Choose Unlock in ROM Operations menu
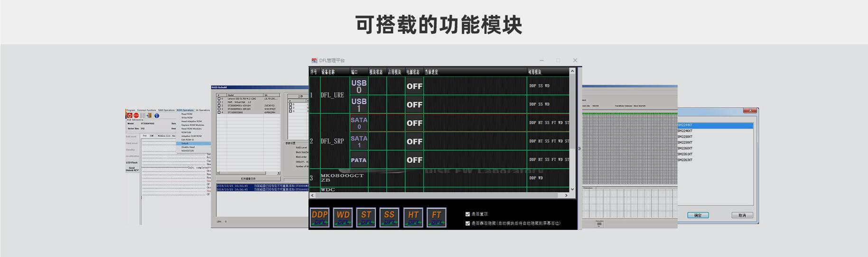This screenshot has height=257, width=868. pos(194,143)
